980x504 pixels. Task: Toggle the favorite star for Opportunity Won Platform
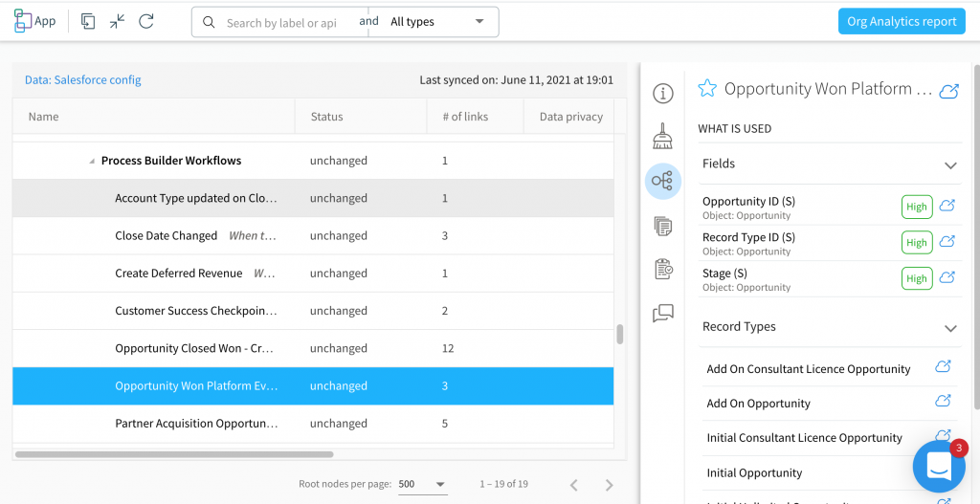[707, 89]
